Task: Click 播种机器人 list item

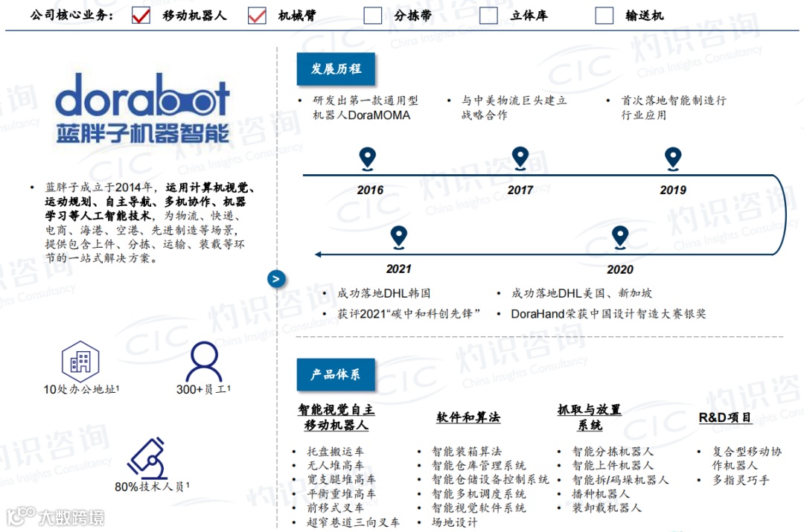Action: point(601,494)
